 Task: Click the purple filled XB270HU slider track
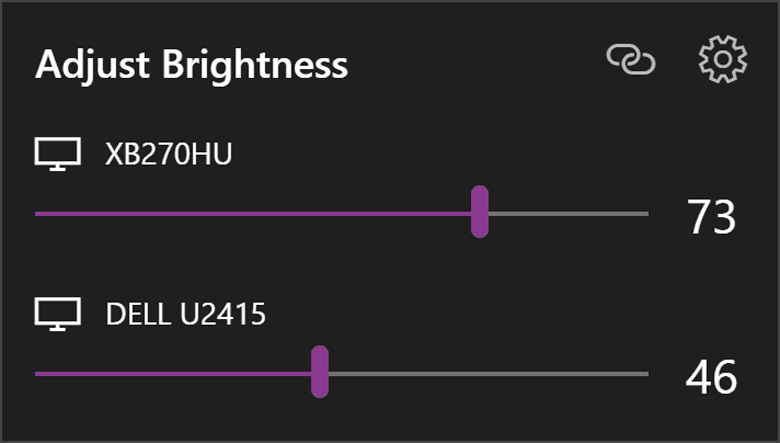pyautogui.click(x=250, y=213)
